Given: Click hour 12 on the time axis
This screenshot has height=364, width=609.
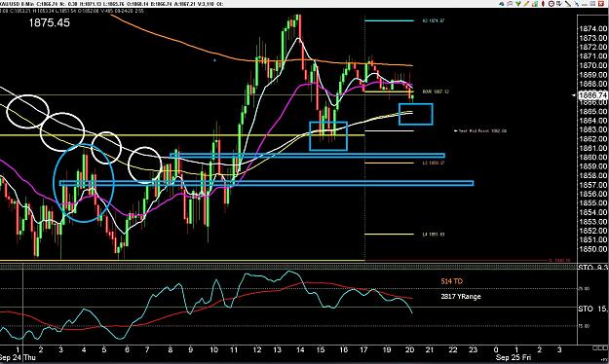Looking at the screenshot, I should pyautogui.click(x=257, y=349).
